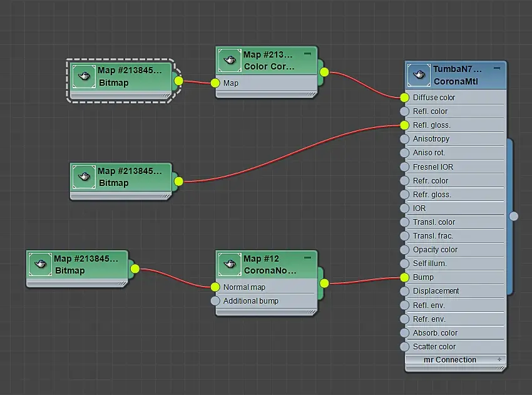The height and width of the screenshot is (395, 532).
Task: Click the Self illum. input socket
Action: pyautogui.click(x=404, y=264)
